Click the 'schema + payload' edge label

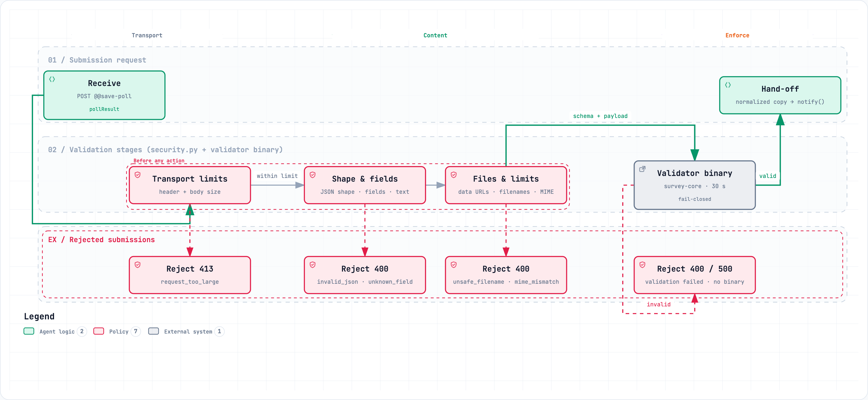[600, 116]
